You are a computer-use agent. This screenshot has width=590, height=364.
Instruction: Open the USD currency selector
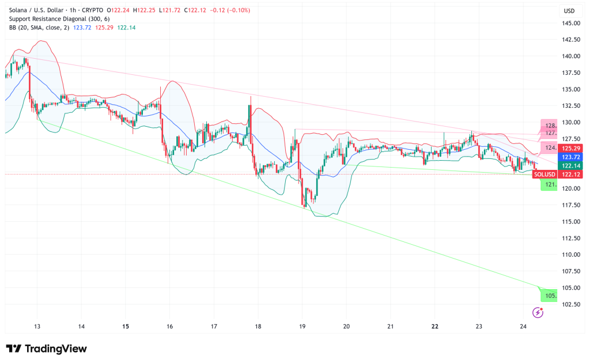569,11
